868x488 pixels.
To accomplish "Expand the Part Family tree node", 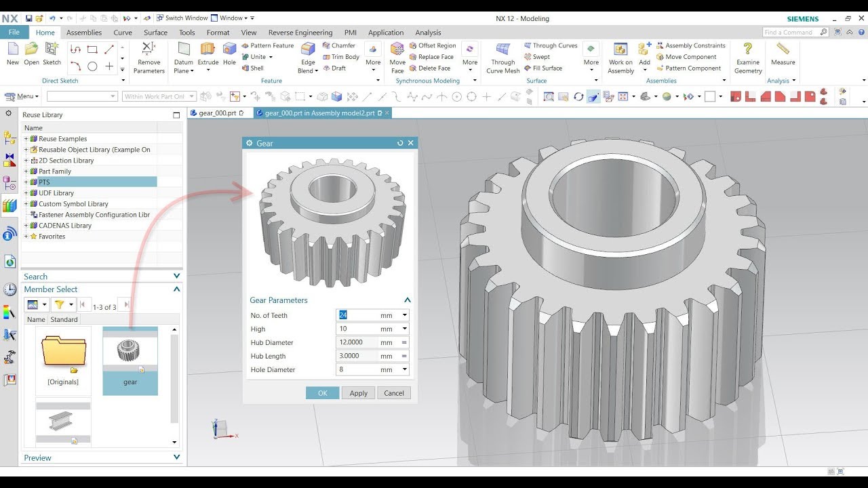I will coord(26,171).
